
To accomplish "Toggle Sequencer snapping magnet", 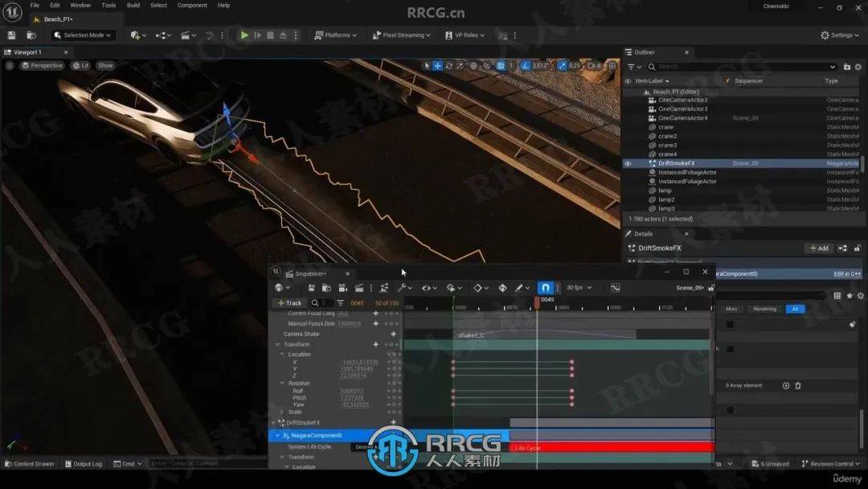I will 545,287.
